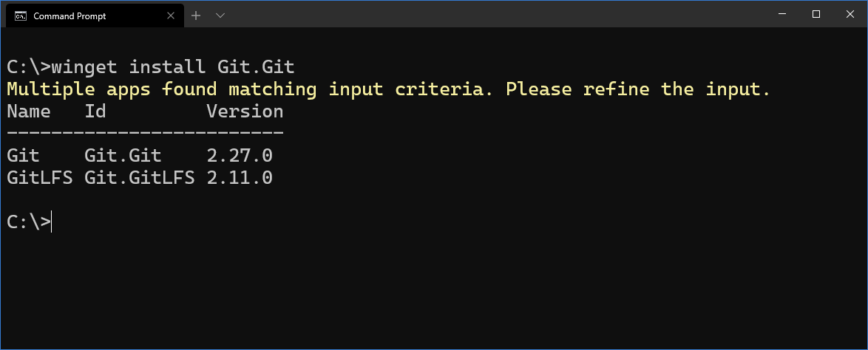Close the Command Prompt tab
868x350 pixels.
click(x=171, y=16)
